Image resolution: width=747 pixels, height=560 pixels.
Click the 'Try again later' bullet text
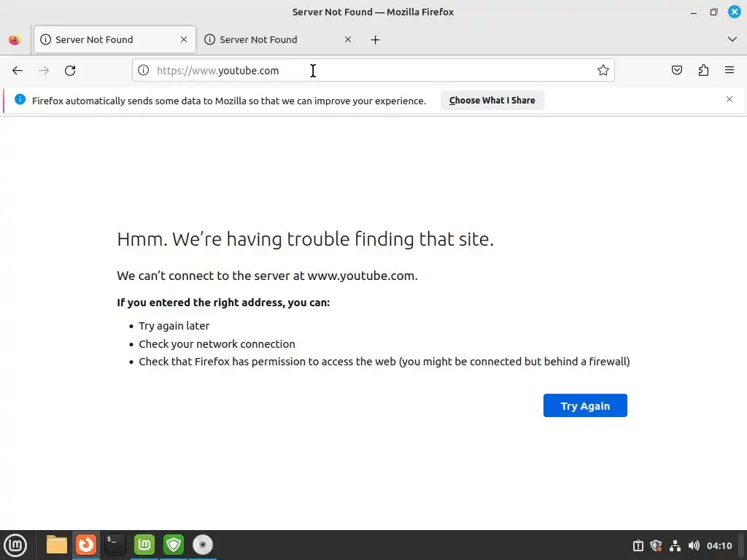[174, 326]
